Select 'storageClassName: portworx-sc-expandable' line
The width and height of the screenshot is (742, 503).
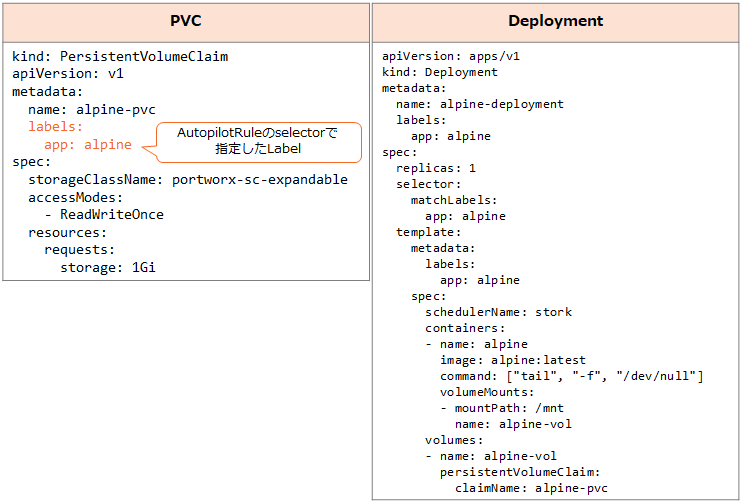click(188, 180)
